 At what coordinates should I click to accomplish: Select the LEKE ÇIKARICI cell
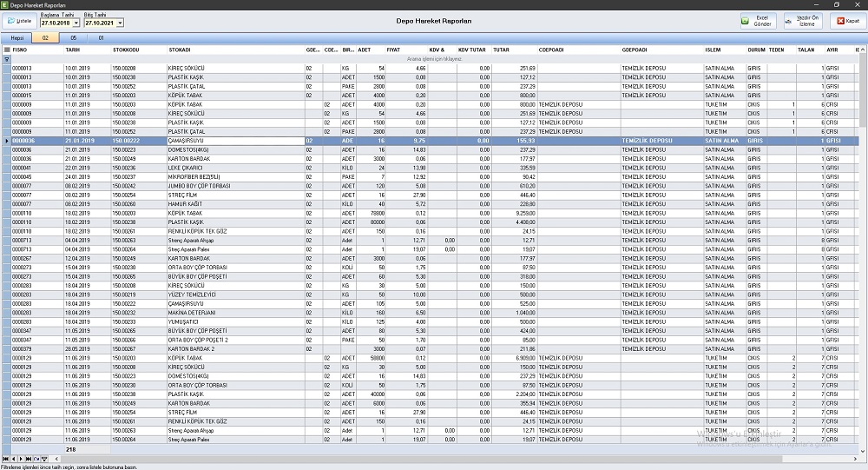coord(236,168)
